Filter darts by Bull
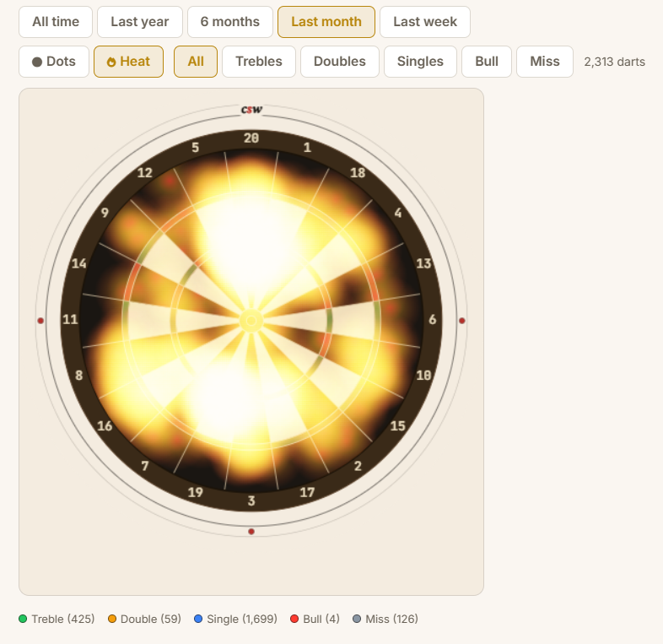The height and width of the screenshot is (644, 663). click(487, 62)
